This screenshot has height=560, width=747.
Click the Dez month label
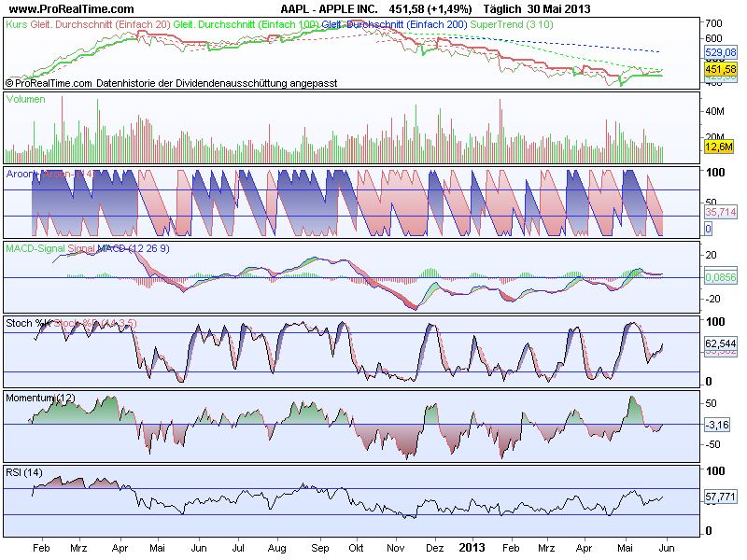click(435, 548)
